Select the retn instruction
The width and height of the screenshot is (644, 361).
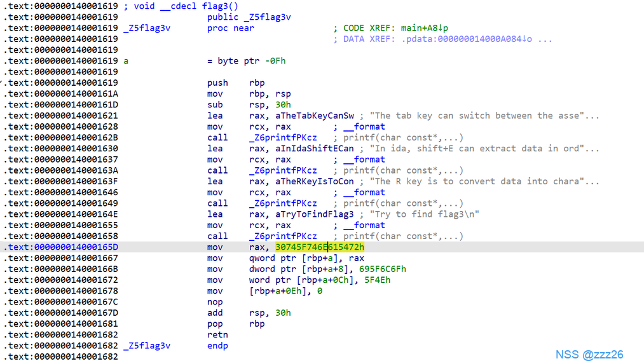217,334
